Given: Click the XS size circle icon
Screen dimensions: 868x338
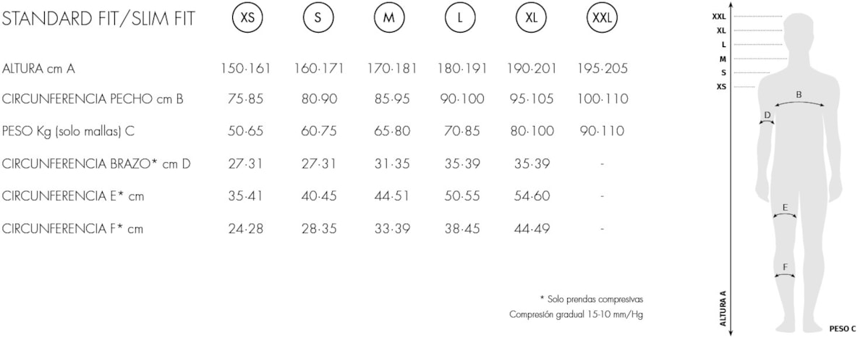Looking at the screenshot, I should tap(247, 20).
